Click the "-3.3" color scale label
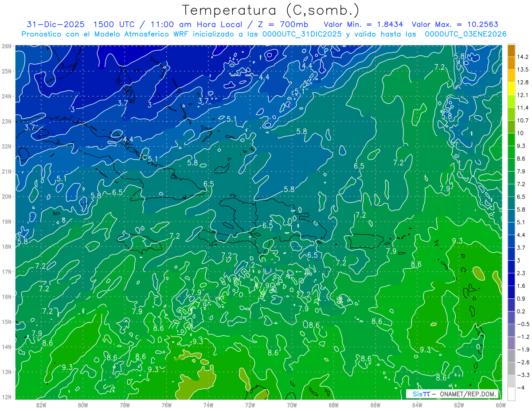 pyautogui.click(x=523, y=375)
